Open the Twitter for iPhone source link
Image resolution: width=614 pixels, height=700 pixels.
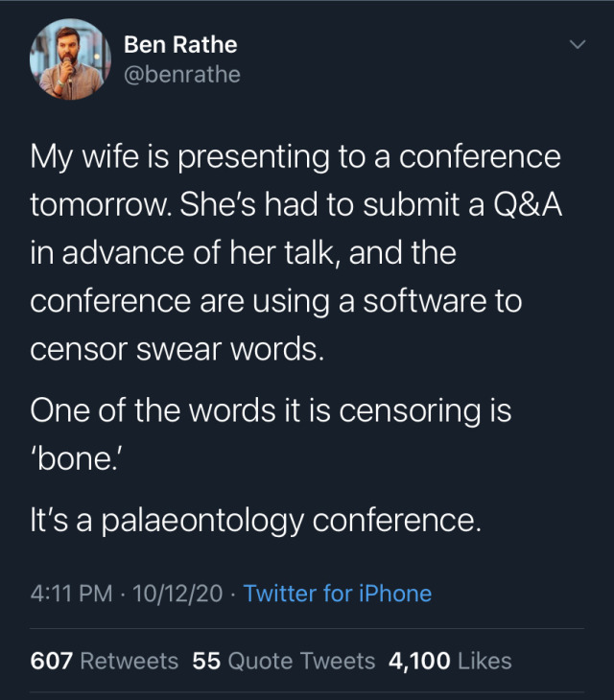click(x=338, y=594)
